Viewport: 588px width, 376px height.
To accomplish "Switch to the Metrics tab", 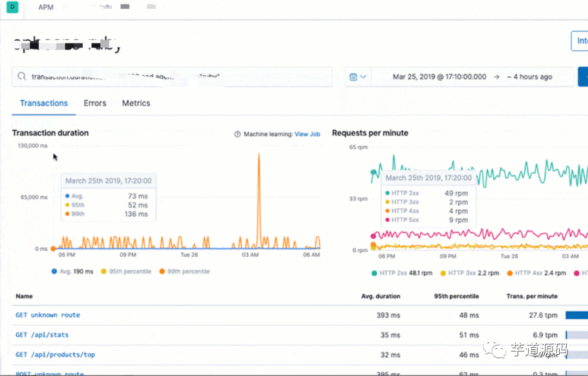I will pos(136,103).
